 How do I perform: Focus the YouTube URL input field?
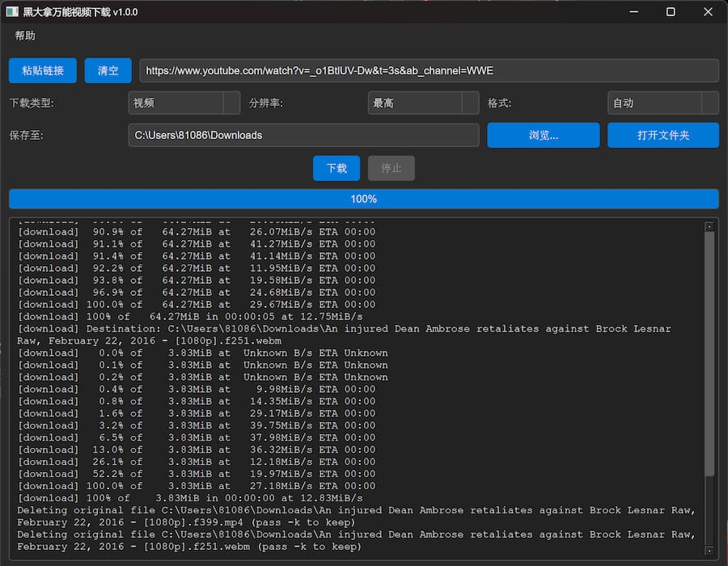point(429,70)
